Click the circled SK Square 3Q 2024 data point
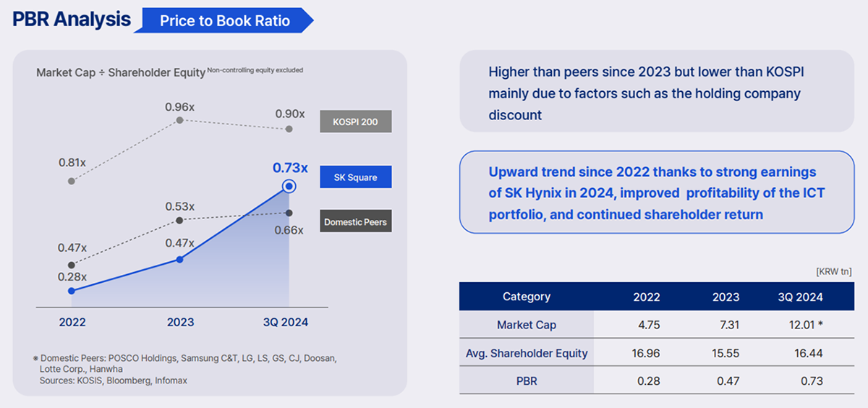This screenshot has width=868, height=408. click(x=289, y=187)
